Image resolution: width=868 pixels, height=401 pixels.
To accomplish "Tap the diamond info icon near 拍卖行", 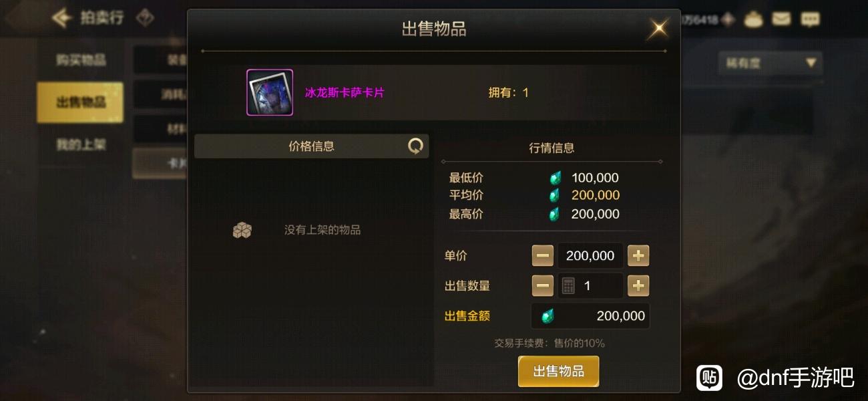I will (144, 18).
